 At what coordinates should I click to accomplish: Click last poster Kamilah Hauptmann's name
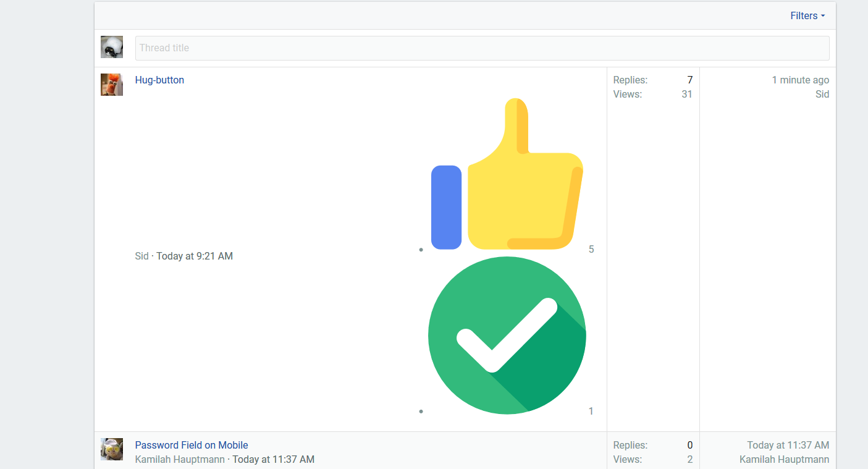tap(785, 459)
